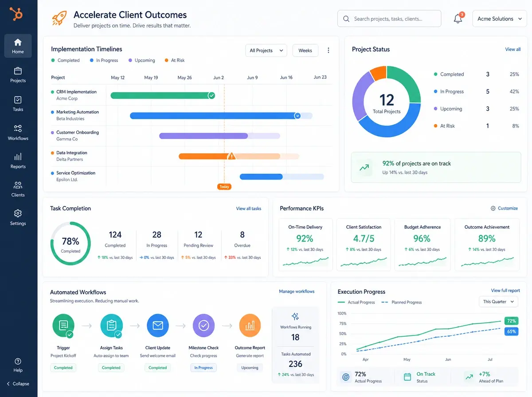Open the Client Satisfaction KPI card

point(364,244)
